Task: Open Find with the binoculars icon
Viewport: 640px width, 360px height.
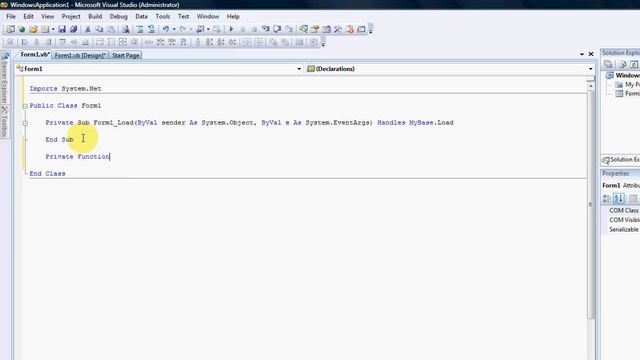Action: (x=126, y=29)
